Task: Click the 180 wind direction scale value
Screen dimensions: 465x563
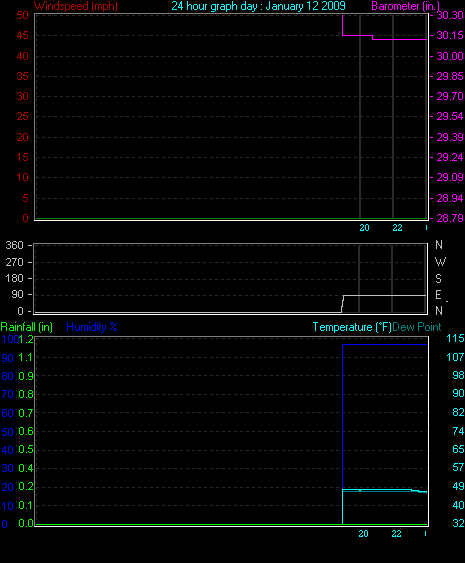Action: coord(15,279)
